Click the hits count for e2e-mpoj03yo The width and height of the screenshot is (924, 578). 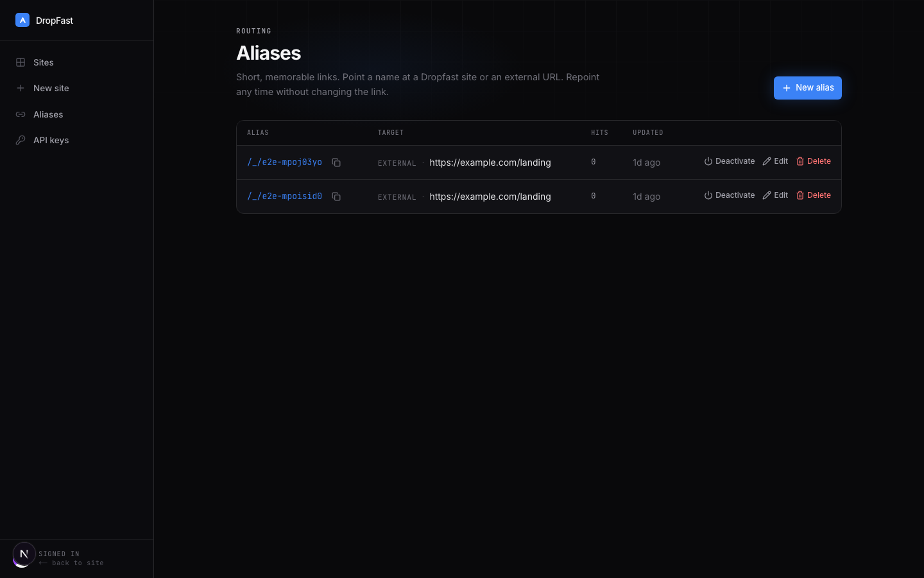pos(594,162)
